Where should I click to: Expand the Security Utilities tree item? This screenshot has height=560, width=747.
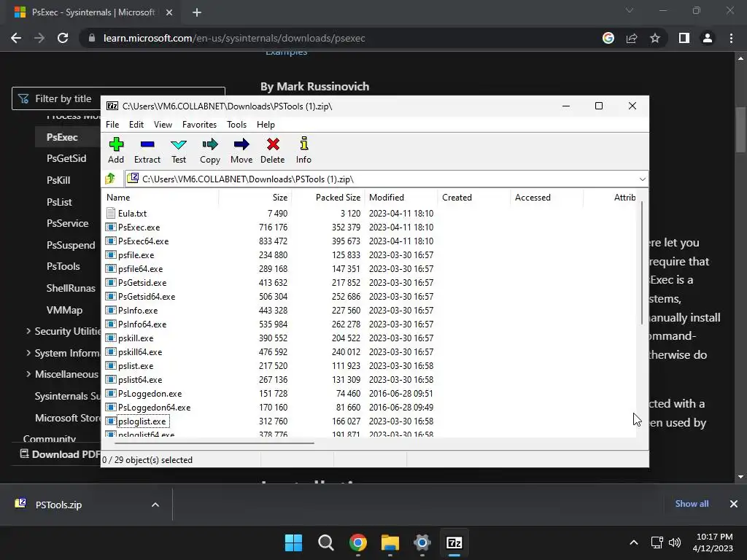[28, 331]
